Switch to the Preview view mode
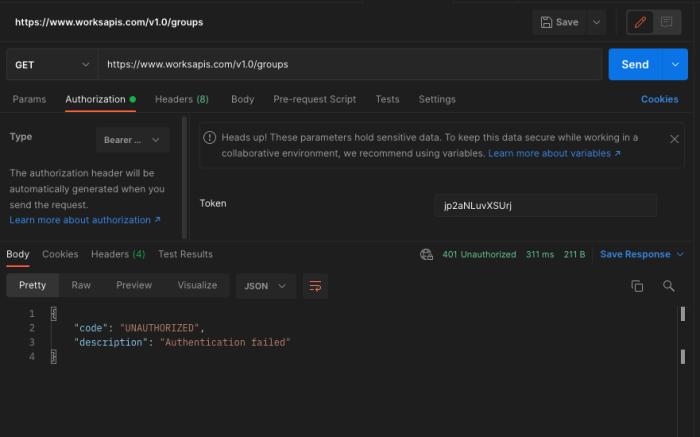 (134, 285)
